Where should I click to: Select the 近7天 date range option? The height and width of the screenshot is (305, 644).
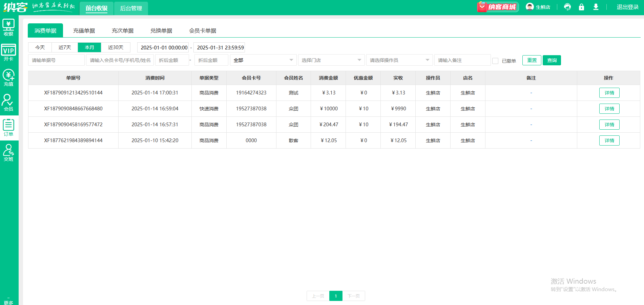[x=65, y=47]
